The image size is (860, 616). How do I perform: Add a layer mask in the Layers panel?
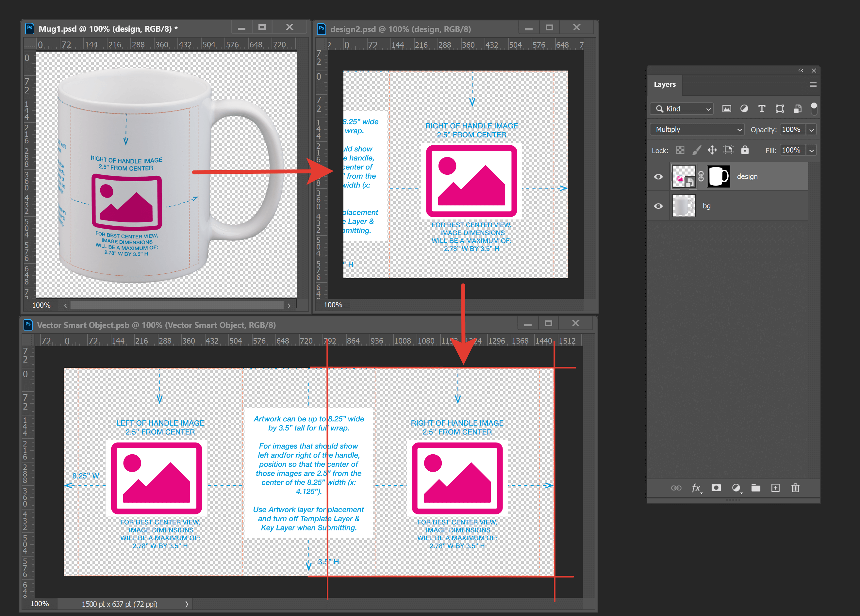[716, 488]
